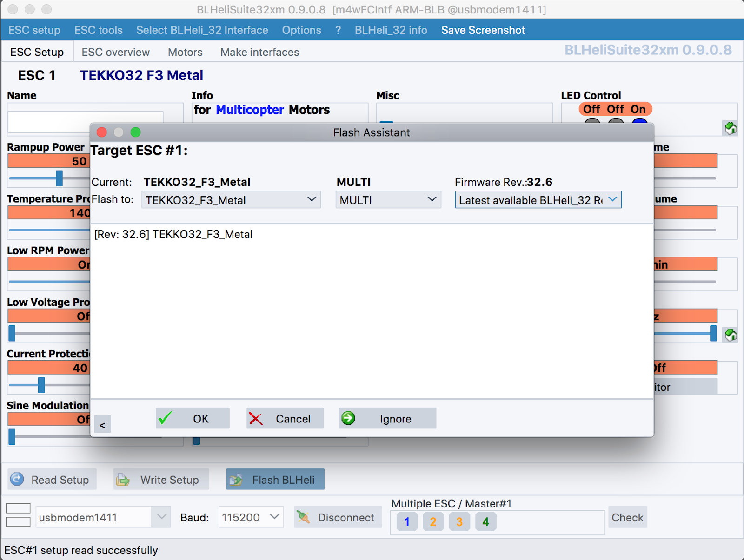The width and height of the screenshot is (744, 560).
Task: Click the Current Protection slider handle
Action: click(x=41, y=385)
